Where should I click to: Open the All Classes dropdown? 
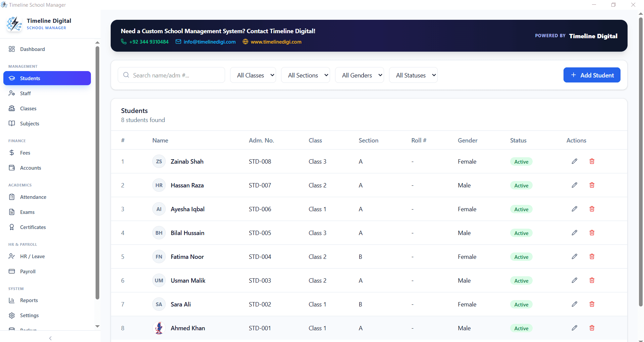(x=253, y=75)
